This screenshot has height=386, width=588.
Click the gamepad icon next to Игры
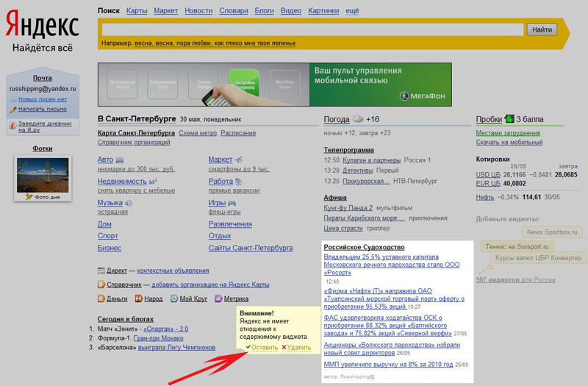[x=232, y=203]
